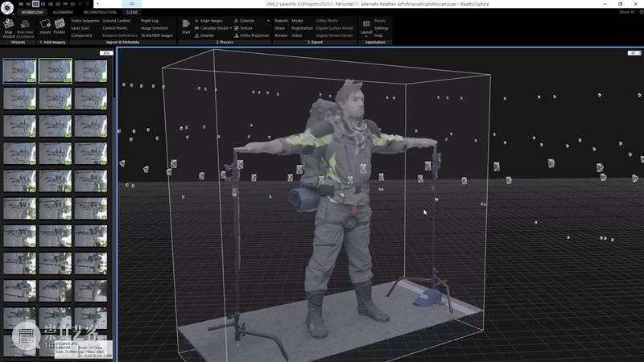Click Share in Export group
This screenshot has width=644, height=362.
click(279, 28)
